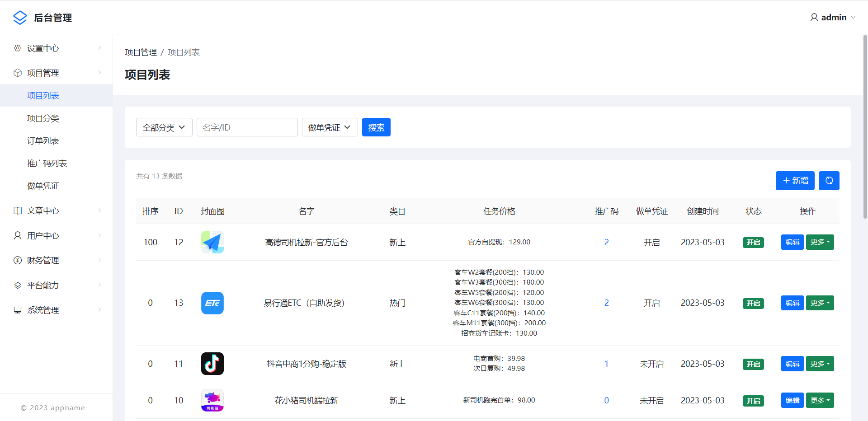This screenshot has height=421, width=868.
Task: Click the 花小猪 cover image icon
Action: (212, 400)
